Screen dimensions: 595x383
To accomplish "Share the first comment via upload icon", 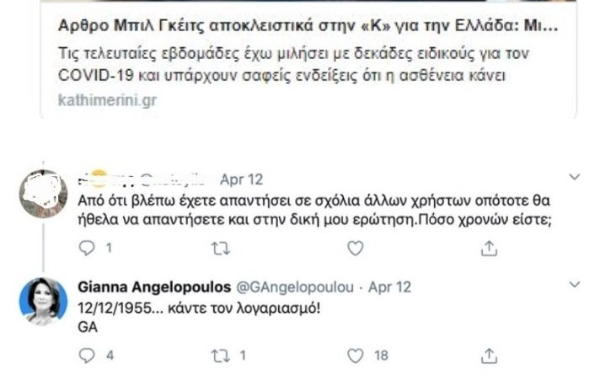I will pyautogui.click(x=489, y=248).
